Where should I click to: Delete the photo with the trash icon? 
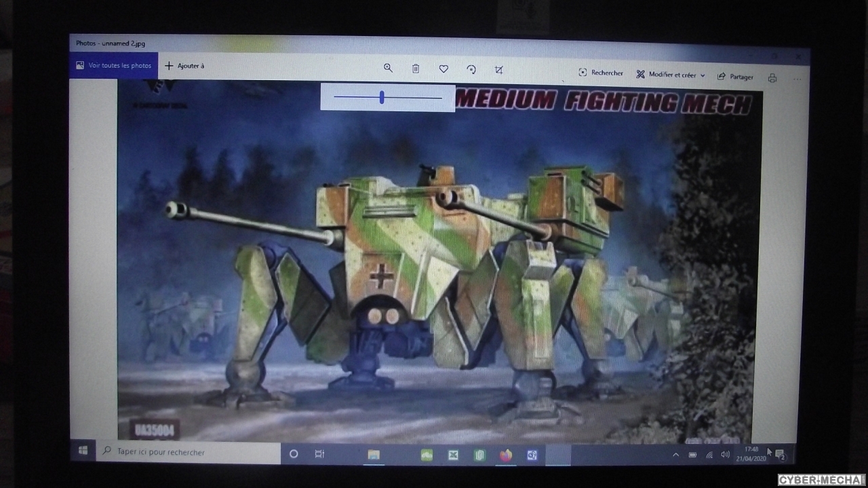pos(416,69)
